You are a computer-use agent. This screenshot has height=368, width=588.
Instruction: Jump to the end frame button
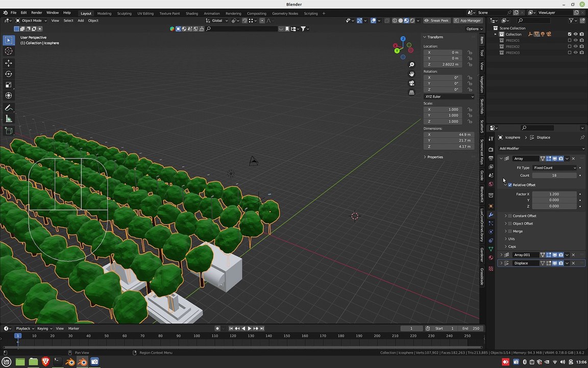click(x=262, y=329)
